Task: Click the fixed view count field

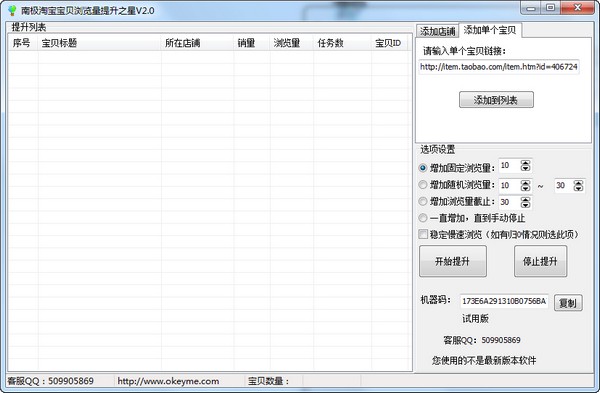Action: [510, 166]
